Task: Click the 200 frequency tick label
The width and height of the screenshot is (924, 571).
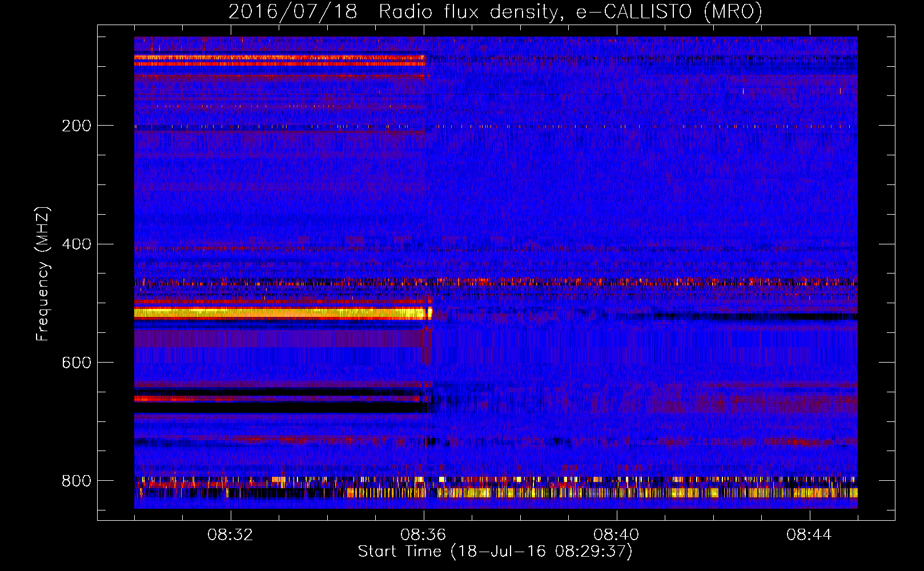Action: click(x=77, y=126)
